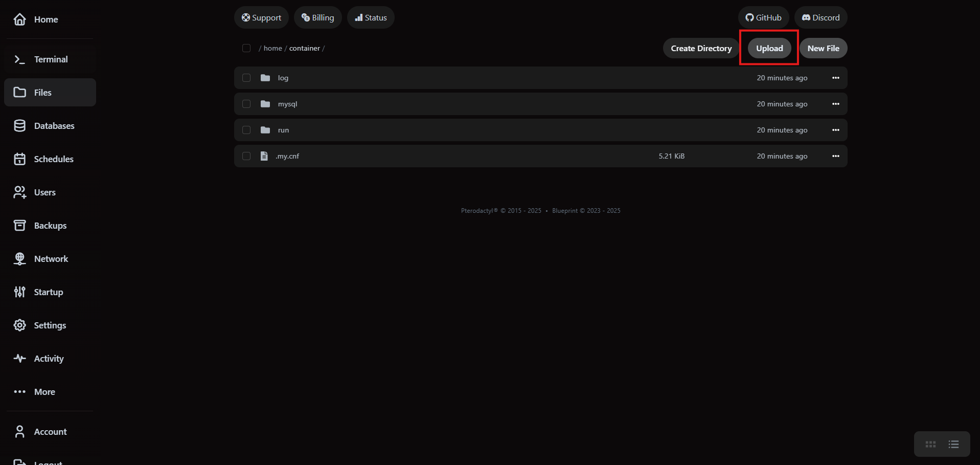Open the actions menu for the log folder
This screenshot has height=465, width=980.
tap(835, 77)
